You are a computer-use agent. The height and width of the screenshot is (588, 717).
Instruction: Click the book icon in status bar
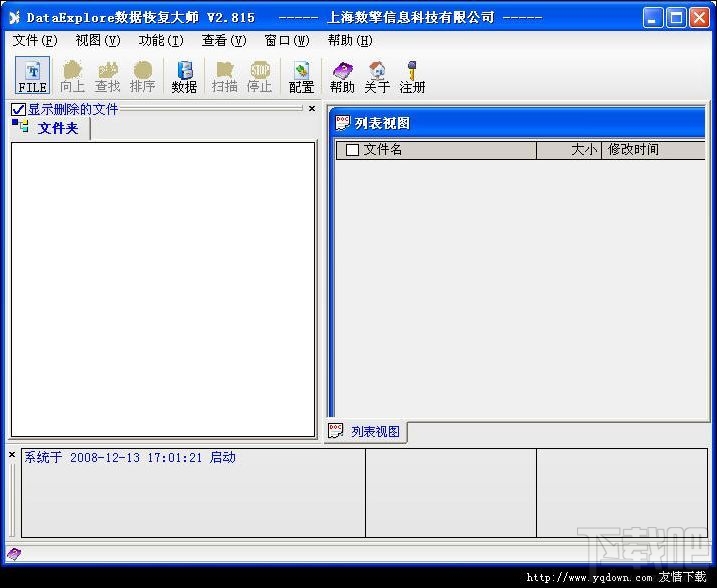(x=14, y=554)
